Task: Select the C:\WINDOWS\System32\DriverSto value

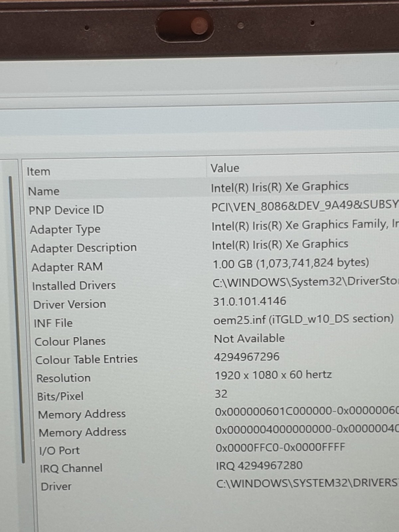Action: [x=306, y=282]
